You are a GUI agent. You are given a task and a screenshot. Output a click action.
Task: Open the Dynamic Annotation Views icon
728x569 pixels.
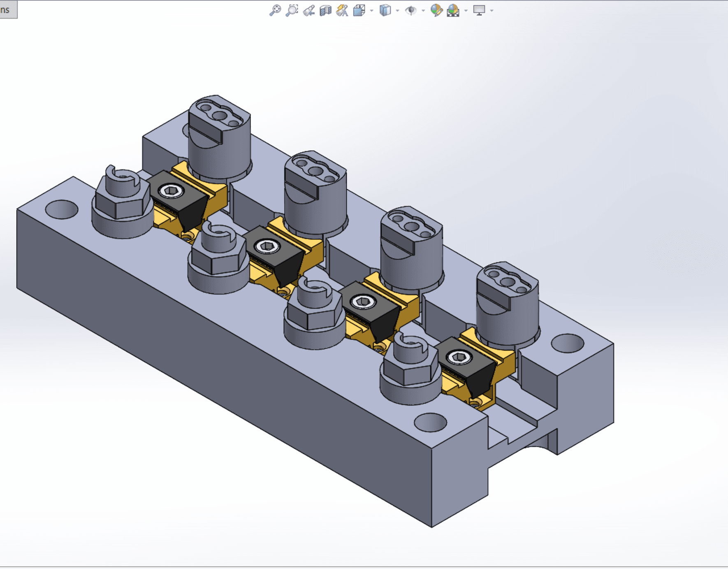(342, 10)
